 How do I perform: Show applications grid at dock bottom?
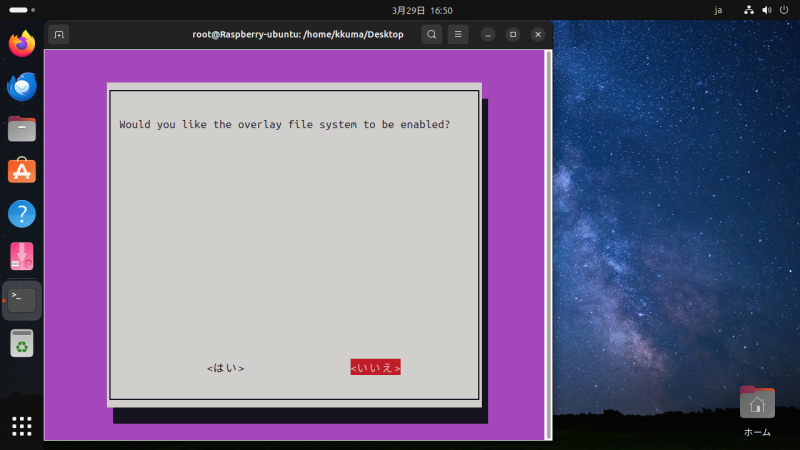(x=22, y=425)
